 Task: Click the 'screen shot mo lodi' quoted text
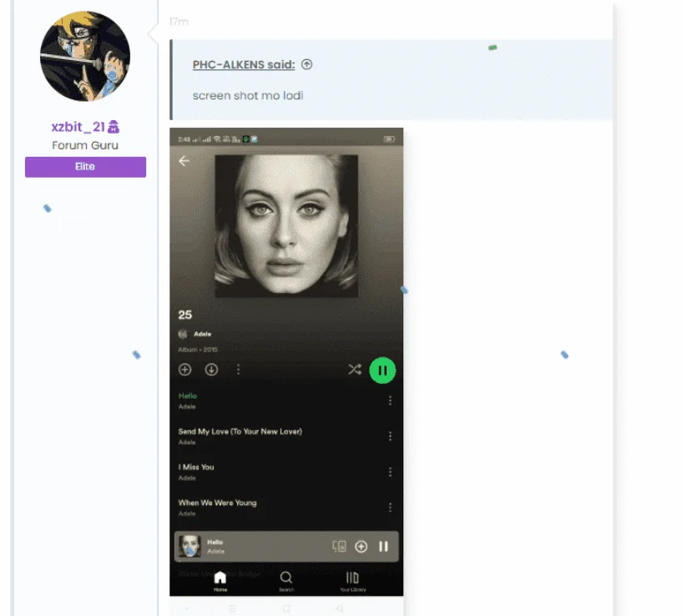click(248, 96)
